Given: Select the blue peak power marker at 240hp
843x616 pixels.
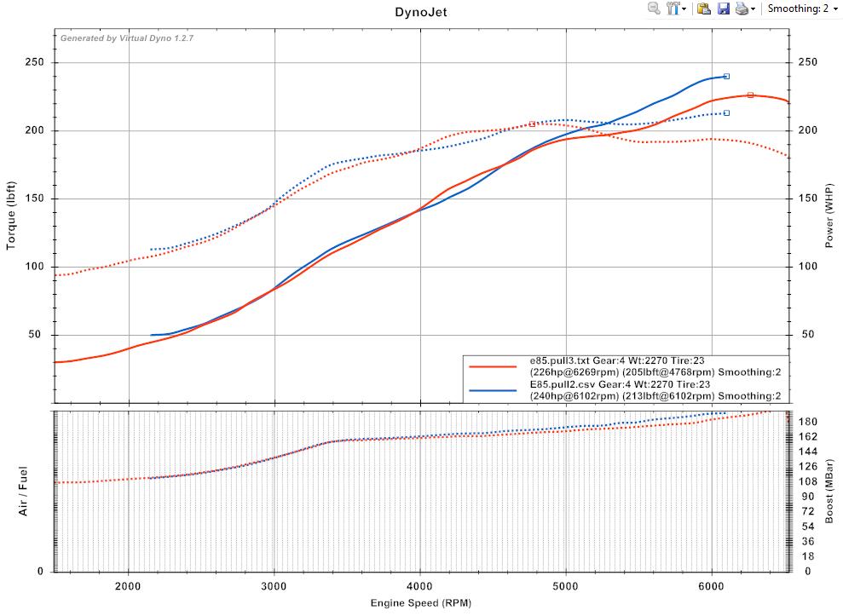Looking at the screenshot, I should (726, 77).
